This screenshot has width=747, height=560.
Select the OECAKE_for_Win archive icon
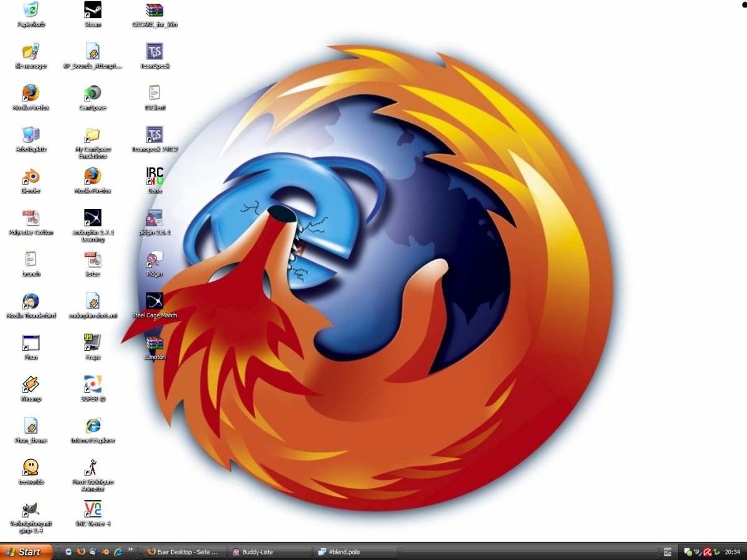tap(154, 11)
